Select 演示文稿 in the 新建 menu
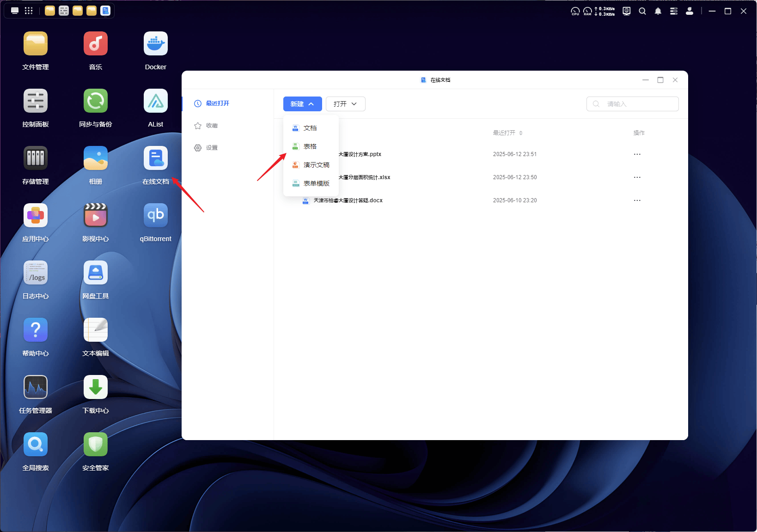The image size is (757, 532). click(316, 164)
